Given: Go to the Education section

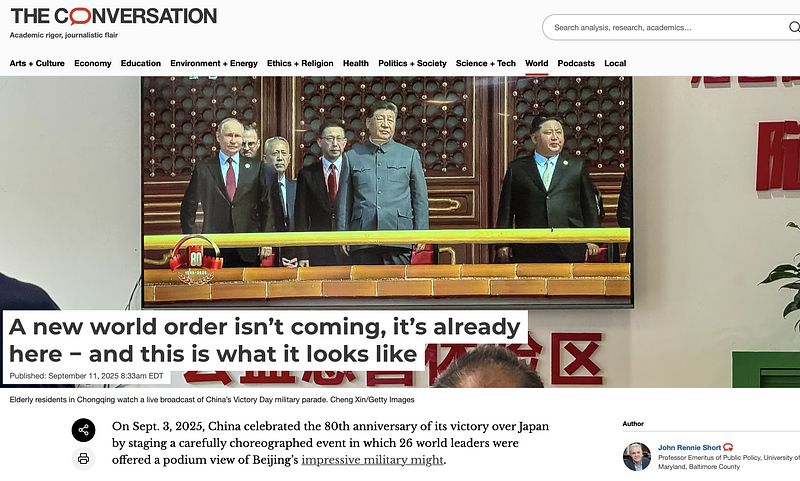Looking at the screenshot, I should (141, 63).
